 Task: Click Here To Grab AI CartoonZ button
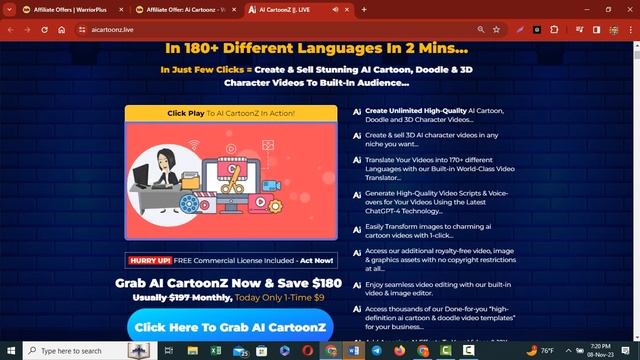coord(230,325)
